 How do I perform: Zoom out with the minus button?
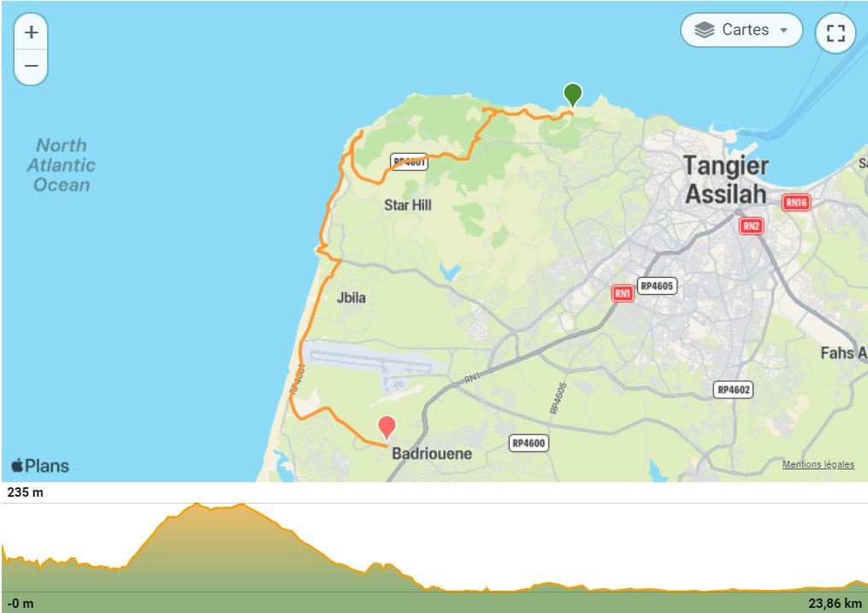coord(31,67)
